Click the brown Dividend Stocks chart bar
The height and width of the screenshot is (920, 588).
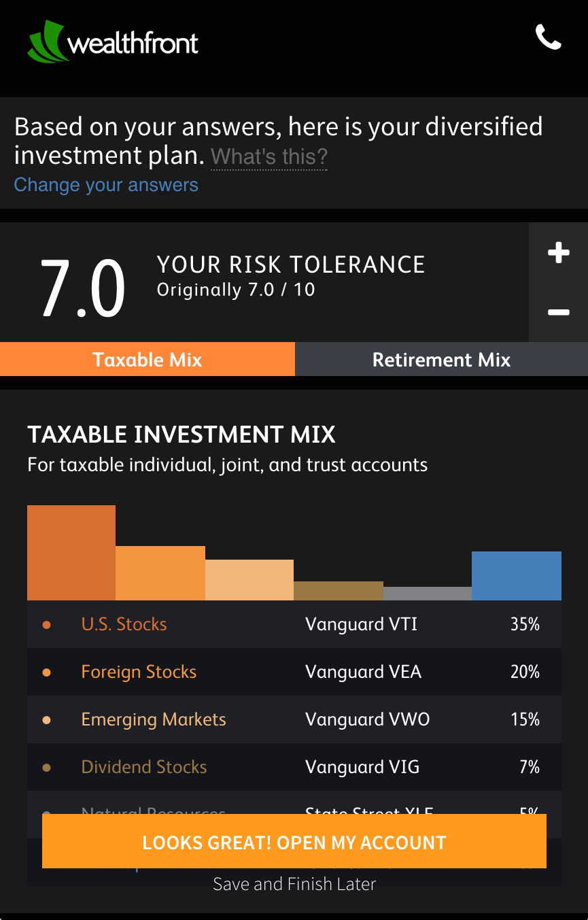click(x=339, y=591)
